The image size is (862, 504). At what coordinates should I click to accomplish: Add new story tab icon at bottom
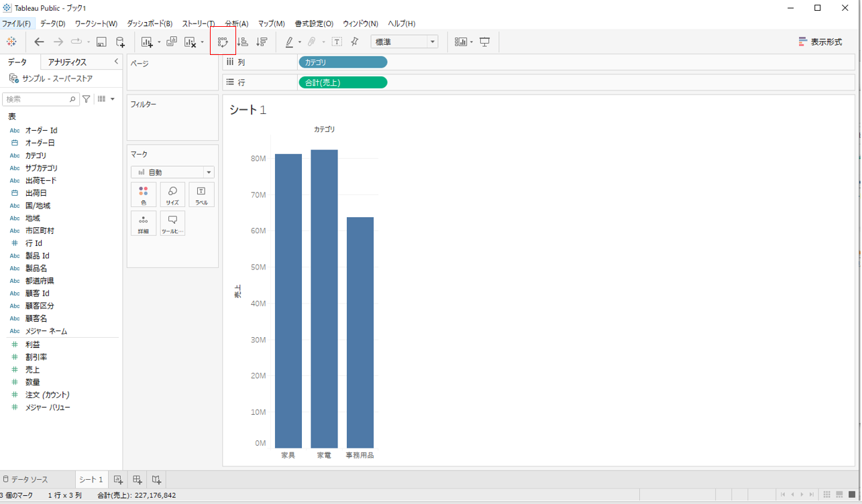pos(156,479)
